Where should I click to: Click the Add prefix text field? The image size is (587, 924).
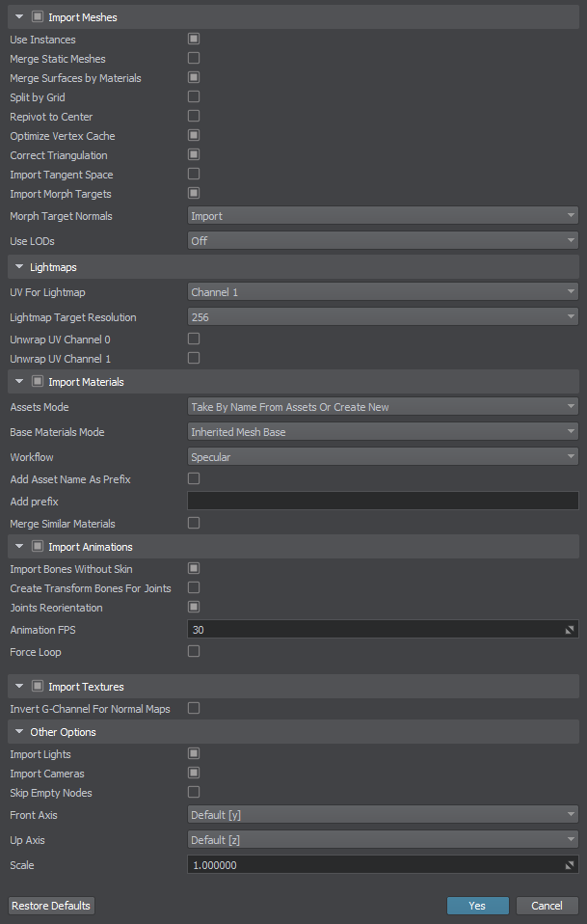coord(383,501)
